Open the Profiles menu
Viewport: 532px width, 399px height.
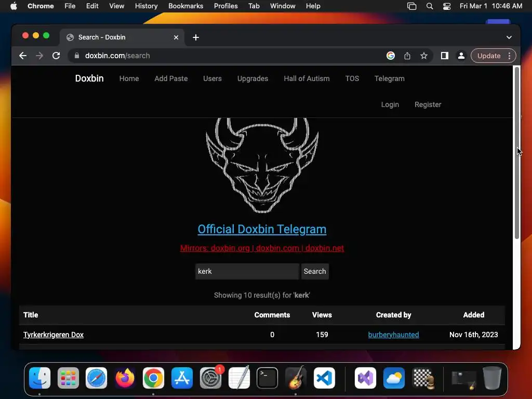pyautogui.click(x=225, y=6)
